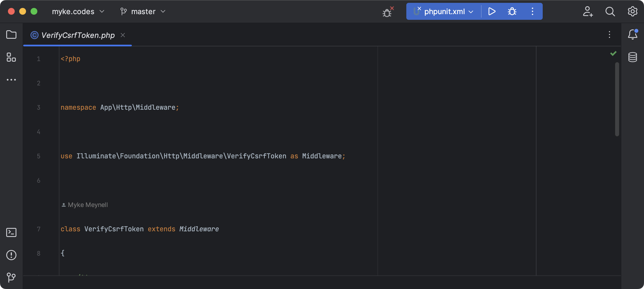Open the Git version control panel

click(11, 277)
